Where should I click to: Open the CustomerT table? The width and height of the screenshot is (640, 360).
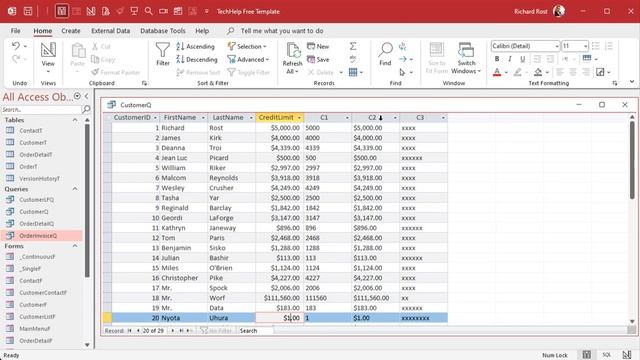coord(33,142)
